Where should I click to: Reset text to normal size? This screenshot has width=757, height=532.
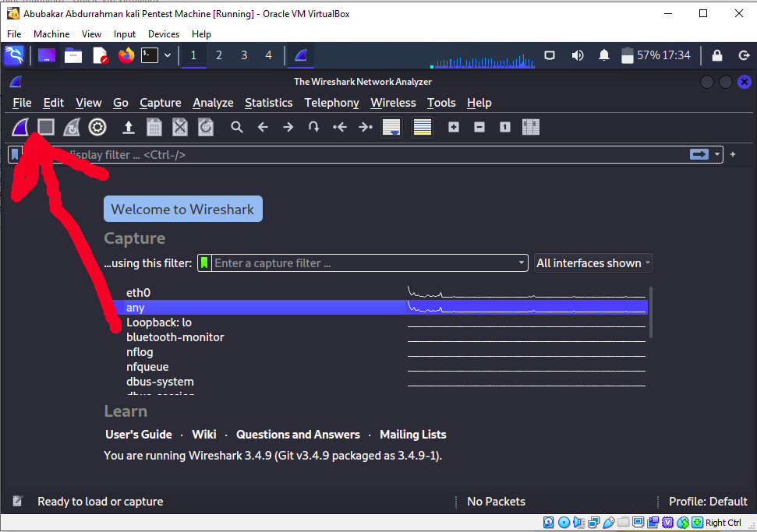coord(505,127)
